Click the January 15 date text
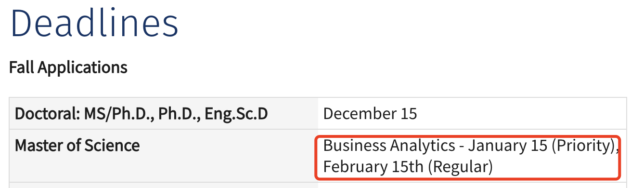This screenshot has height=188, width=644. [507, 145]
